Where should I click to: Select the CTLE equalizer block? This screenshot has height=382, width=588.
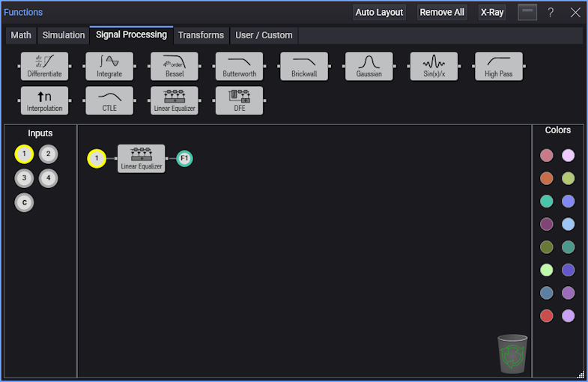109,100
